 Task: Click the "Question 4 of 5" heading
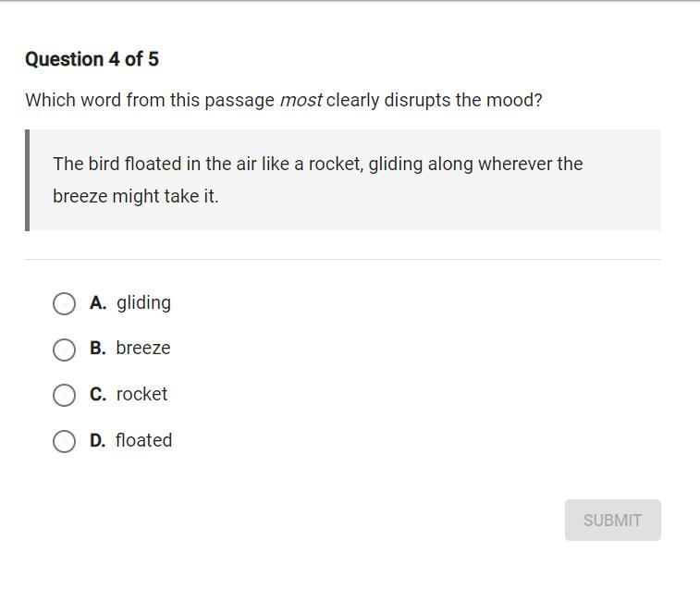(92, 59)
